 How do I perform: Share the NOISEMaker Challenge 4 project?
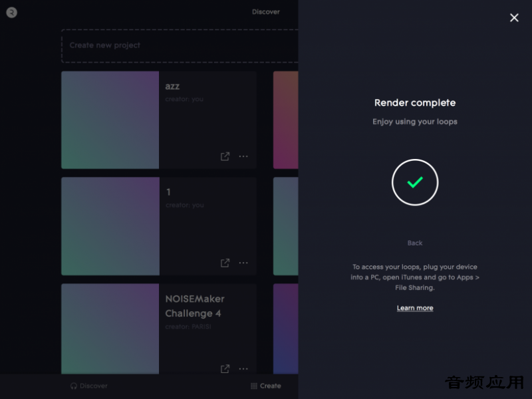pyautogui.click(x=225, y=369)
